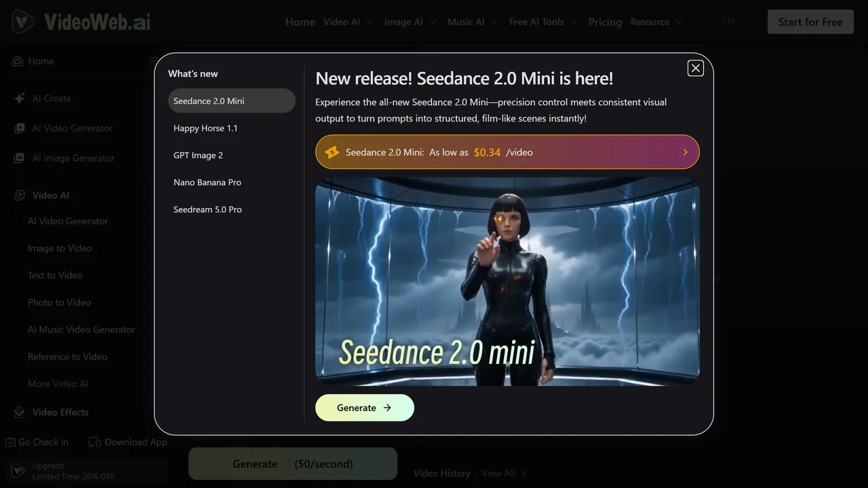This screenshot has width=868, height=488.
Task: Expand the Video AI top menu chevron
Action: pyautogui.click(x=370, y=22)
